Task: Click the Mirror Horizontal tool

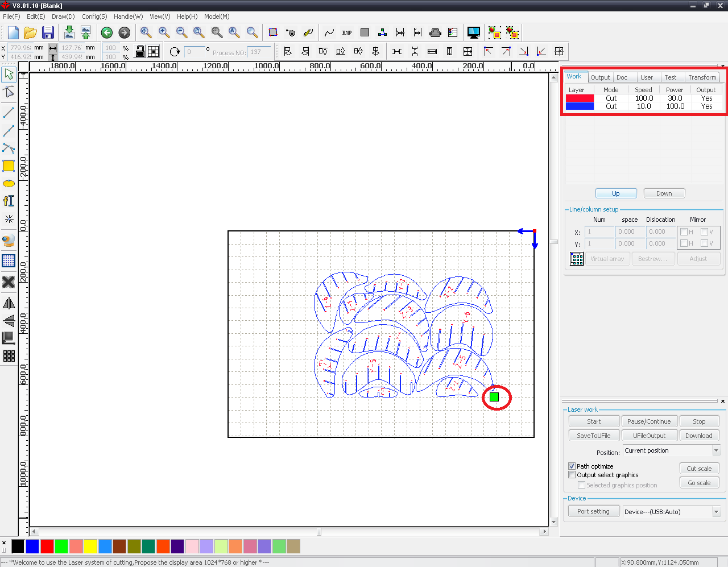Action: [x=9, y=303]
